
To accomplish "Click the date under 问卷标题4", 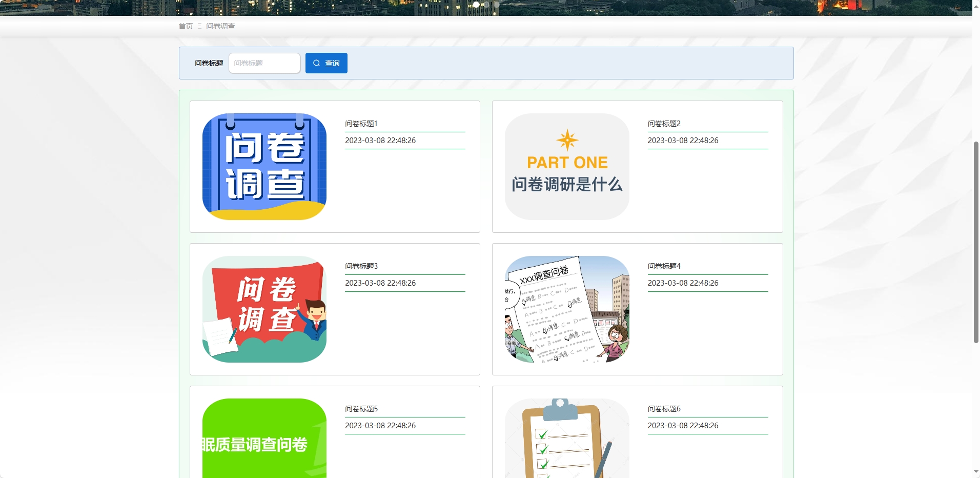I will click(683, 283).
